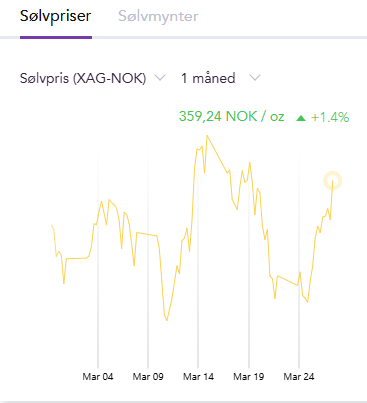This screenshot has height=403, width=367.
Task: Click the chevron beside Sølvpris (XAG-NOK)
Action: coord(160,78)
